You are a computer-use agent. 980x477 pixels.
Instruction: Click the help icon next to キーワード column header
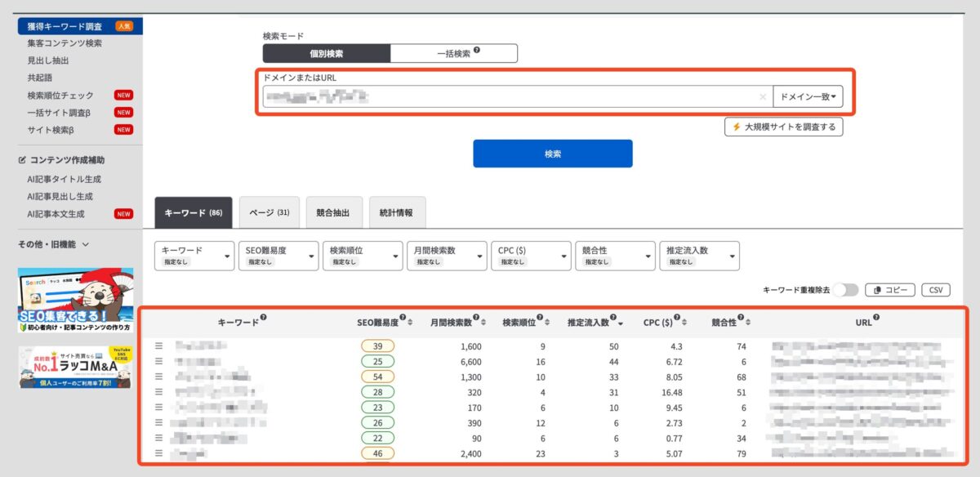[263, 319]
